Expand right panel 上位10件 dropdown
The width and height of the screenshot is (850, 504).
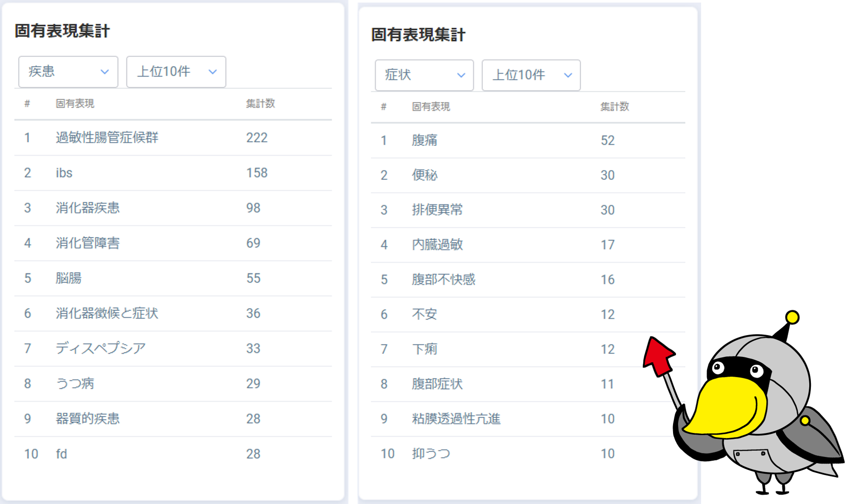(531, 75)
